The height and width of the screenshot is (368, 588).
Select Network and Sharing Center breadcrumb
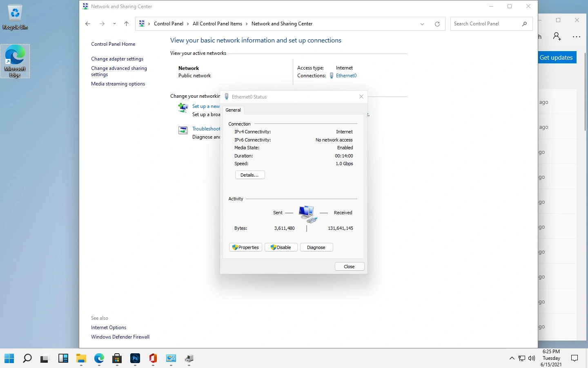click(x=282, y=24)
